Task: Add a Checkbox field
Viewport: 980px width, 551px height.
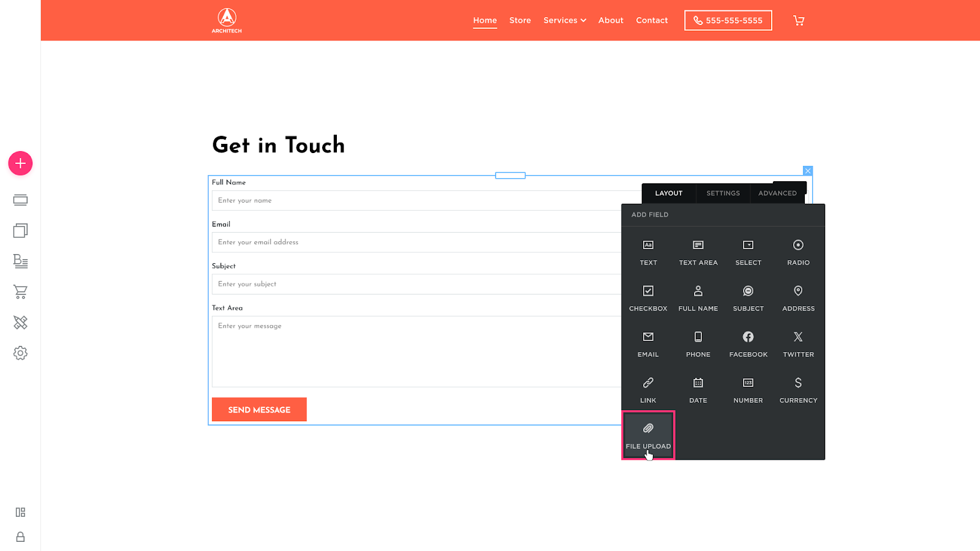Action: pos(648,299)
